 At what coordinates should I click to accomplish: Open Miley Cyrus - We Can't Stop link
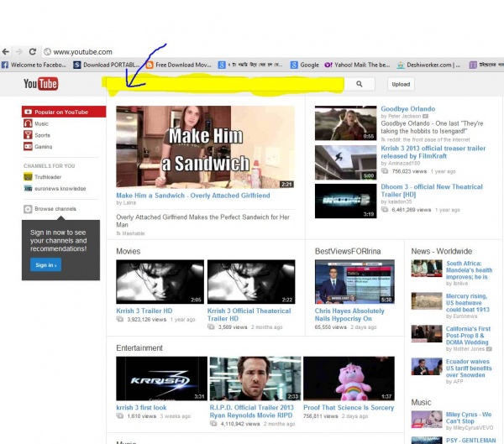(x=469, y=418)
